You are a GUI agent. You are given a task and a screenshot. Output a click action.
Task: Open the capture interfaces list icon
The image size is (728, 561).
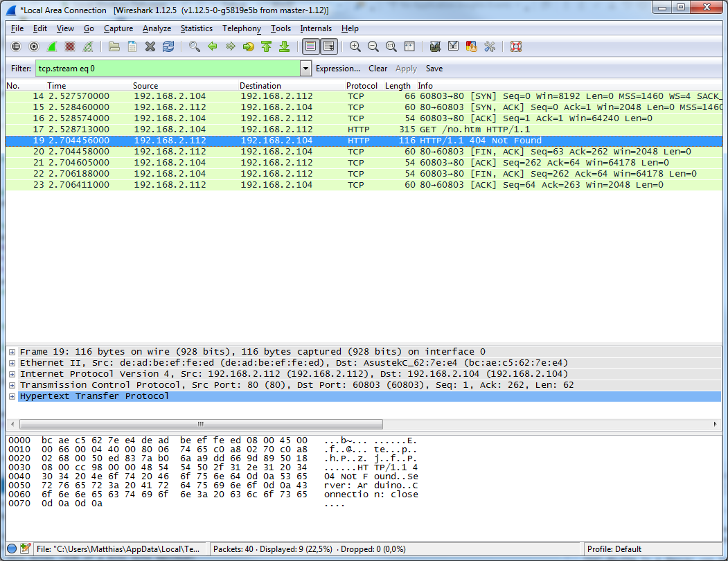tap(16, 46)
